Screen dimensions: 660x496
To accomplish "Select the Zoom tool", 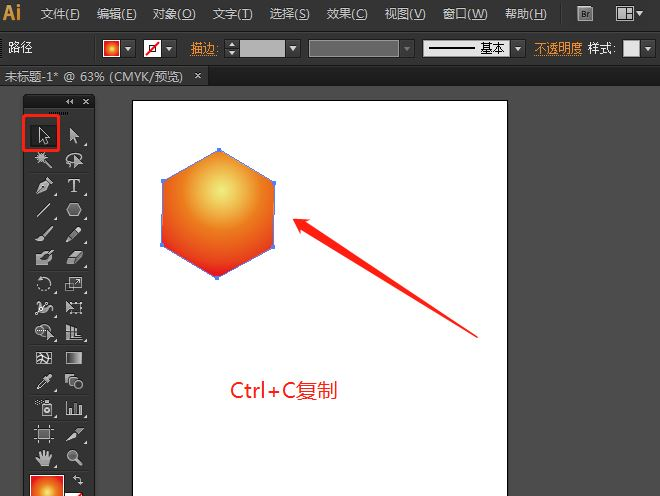I will pyautogui.click(x=74, y=458).
